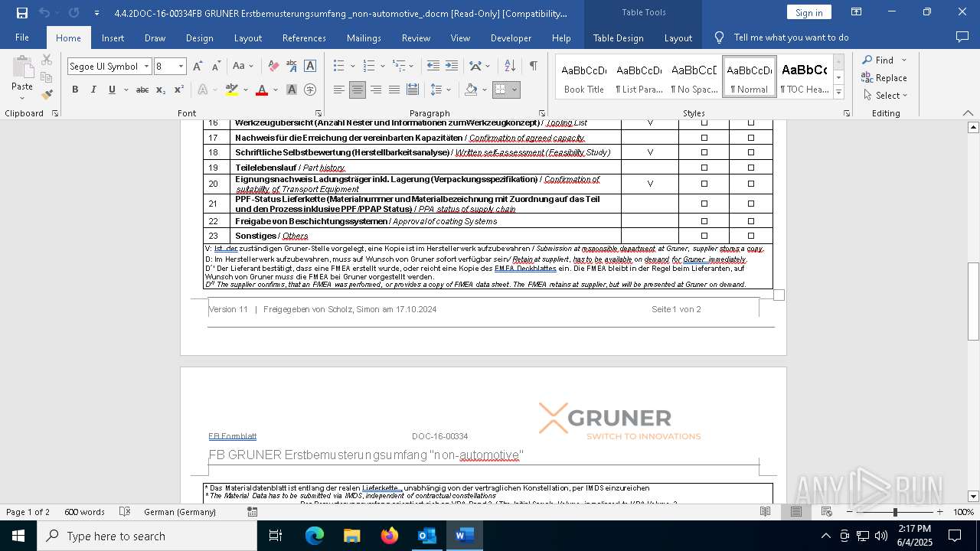Click Increase Font Size icon

point(198,67)
